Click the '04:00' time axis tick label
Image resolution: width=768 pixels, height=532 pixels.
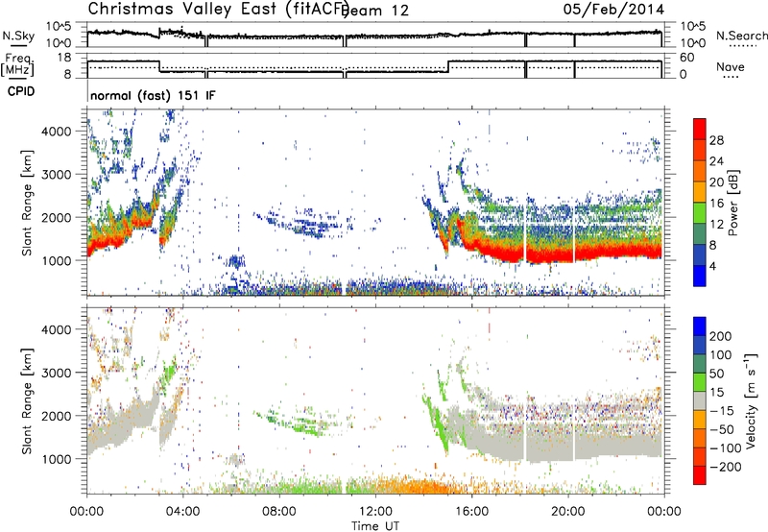tap(183, 512)
